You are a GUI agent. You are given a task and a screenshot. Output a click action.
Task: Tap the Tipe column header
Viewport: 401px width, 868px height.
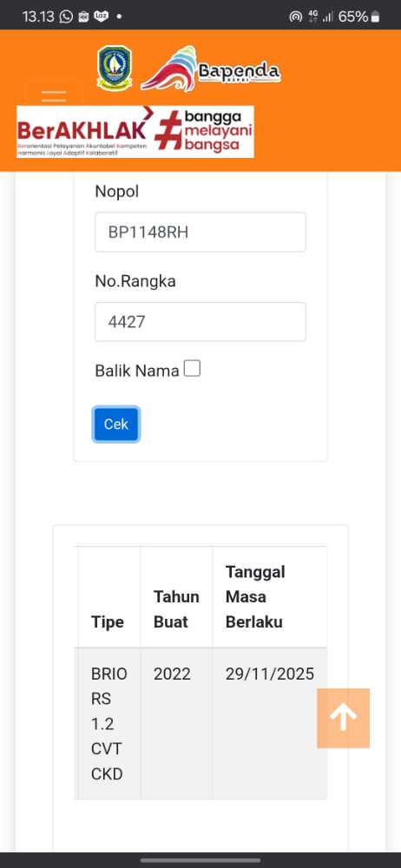coord(108,621)
